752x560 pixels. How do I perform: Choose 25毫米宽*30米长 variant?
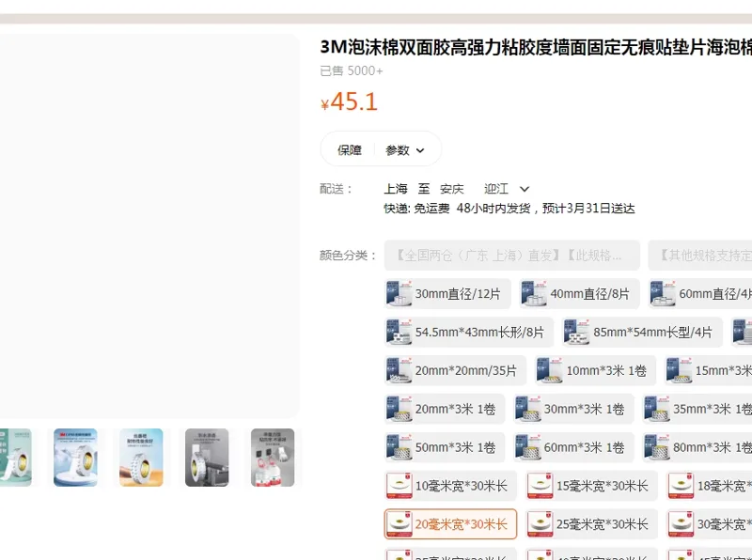pyautogui.click(x=591, y=524)
